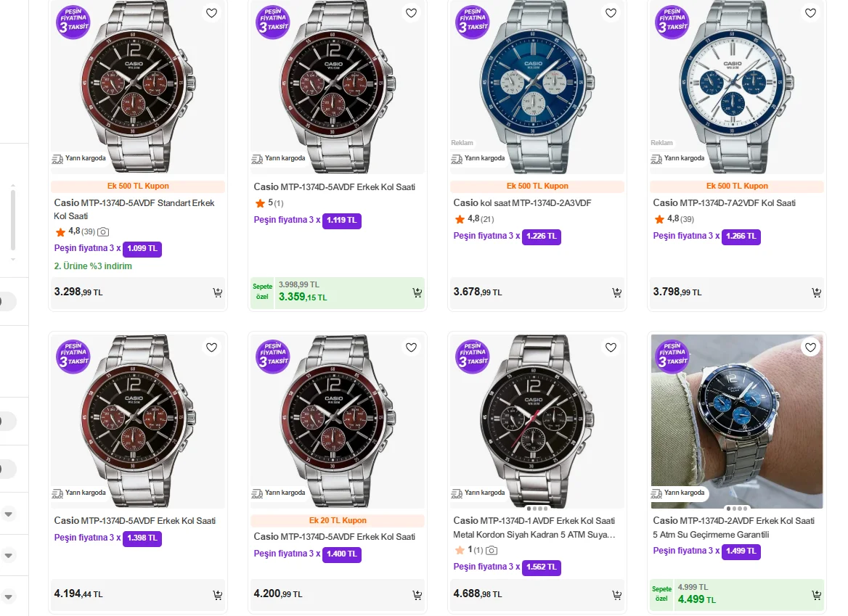Add the 4.194,44 TL watch to cart

point(217,595)
